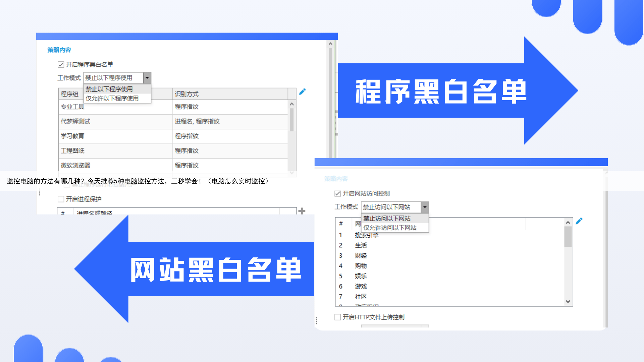Toggle 开启程序黑白名单 checkbox
This screenshot has height=362, width=644.
(x=61, y=65)
